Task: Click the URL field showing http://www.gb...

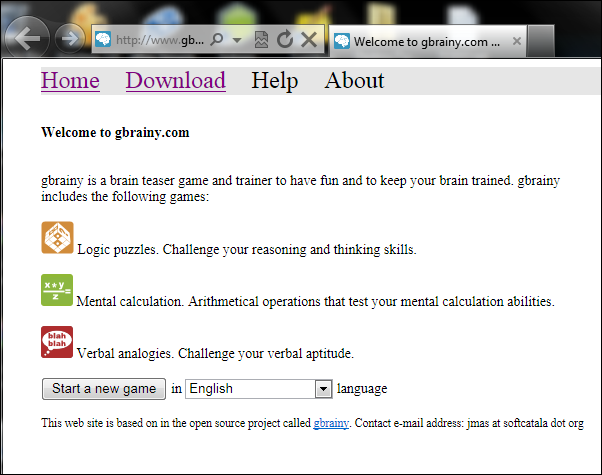Action: (x=160, y=40)
